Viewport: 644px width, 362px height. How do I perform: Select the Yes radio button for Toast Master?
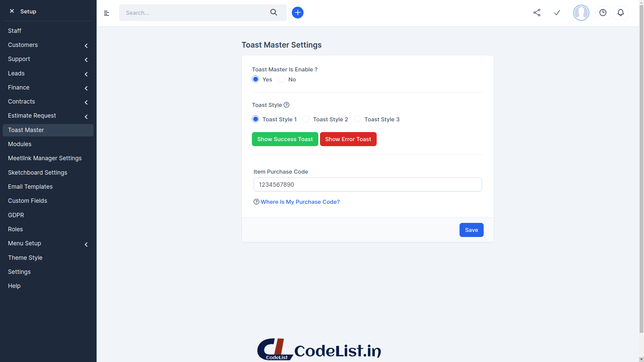coord(256,79)
